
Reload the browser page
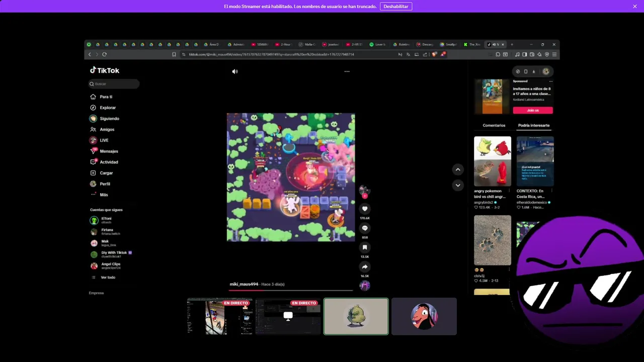tap(104, 54)
